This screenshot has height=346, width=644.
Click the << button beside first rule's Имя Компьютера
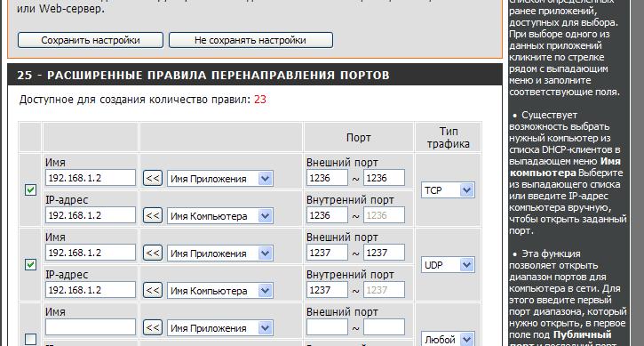pos(153,215)
